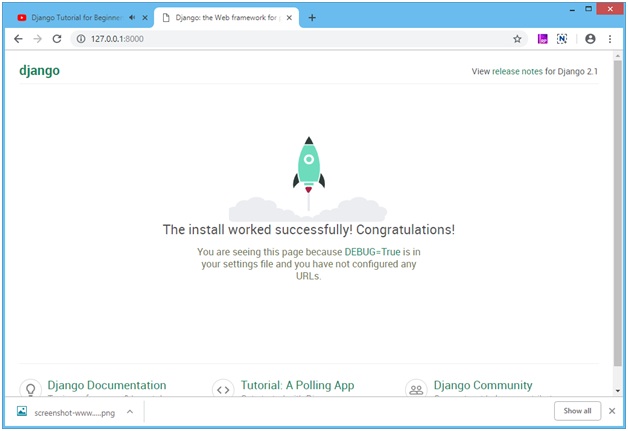
Task: Select the Django Web framework tab
Action: [x=226, y=18]
